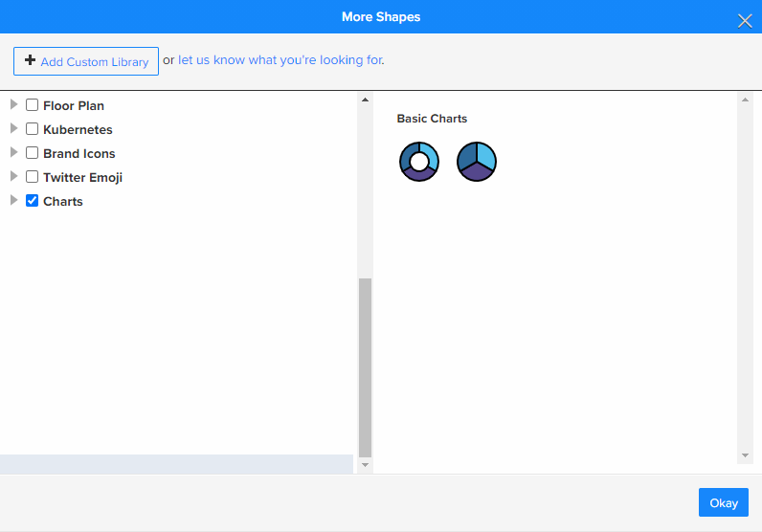762x532 pixels.
Task: Open 'let us know what you're looking for' link
Action: click(280, 60)
